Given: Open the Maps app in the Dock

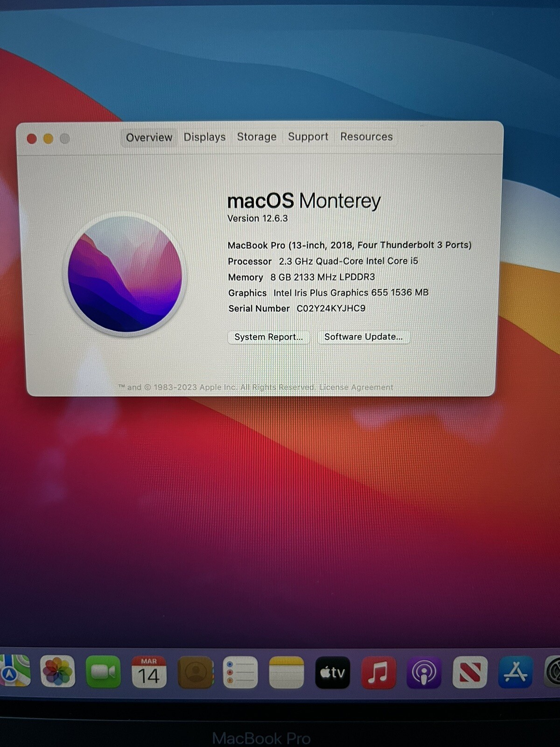Looking at the screenshot, I should click(15, 671).
